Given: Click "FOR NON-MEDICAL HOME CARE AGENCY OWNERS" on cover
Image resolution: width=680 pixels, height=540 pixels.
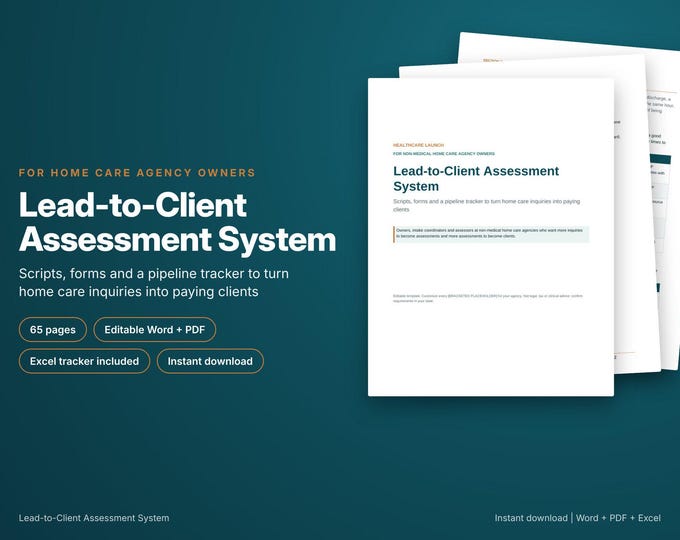Looking at the screenshot, I should (x=444, y=154).
